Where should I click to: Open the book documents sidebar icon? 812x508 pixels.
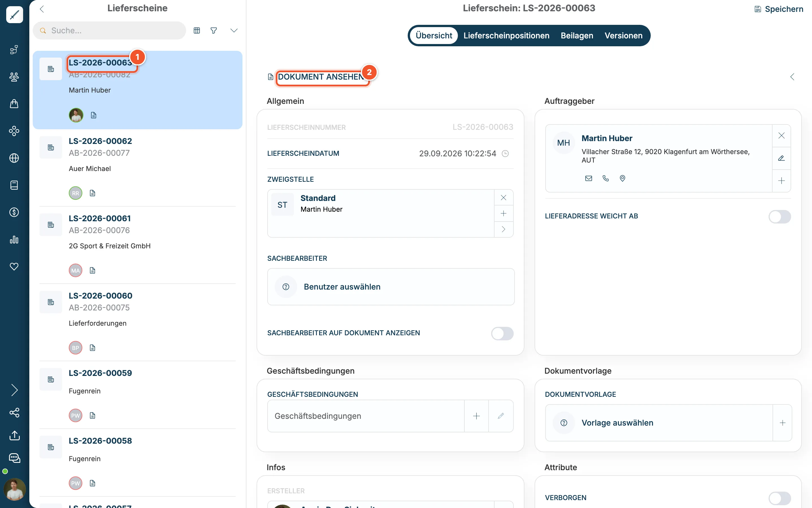[x=14, y=185]
